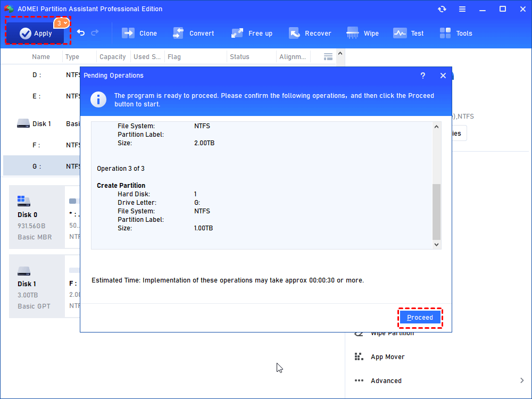Open the Clone tool
This screenshot has height=399, width=532.
tap(139, 33)
